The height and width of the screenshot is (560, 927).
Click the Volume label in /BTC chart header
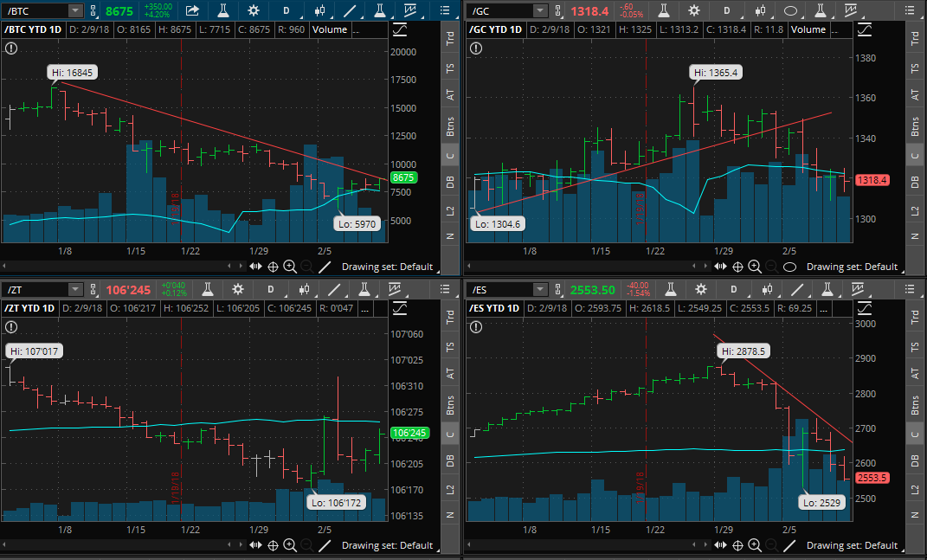tap(329, 29)
